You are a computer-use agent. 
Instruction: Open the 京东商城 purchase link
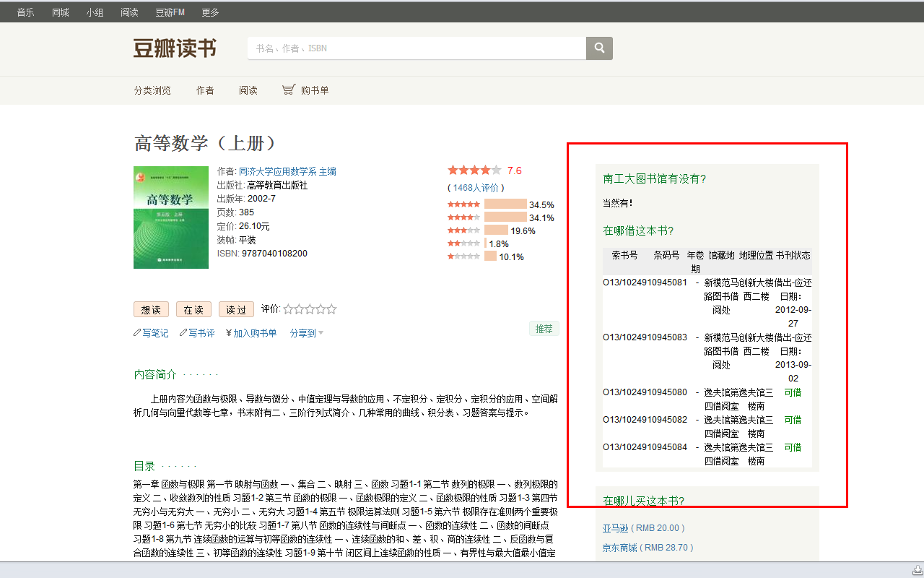(620, 548)
